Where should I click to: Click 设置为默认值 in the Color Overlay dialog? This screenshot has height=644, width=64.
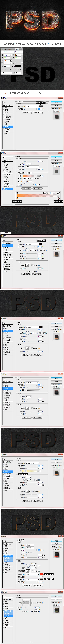coord(26,113)
